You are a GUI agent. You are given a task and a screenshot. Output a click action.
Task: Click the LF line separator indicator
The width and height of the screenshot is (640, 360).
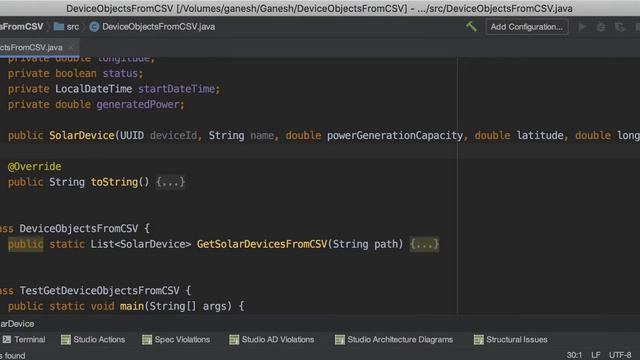click(596, 355)
